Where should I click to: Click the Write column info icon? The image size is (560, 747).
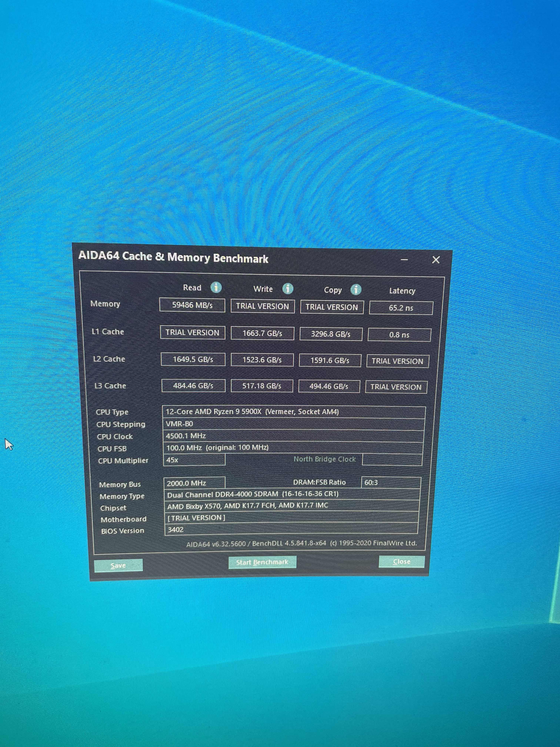click(x=288, y=289)
